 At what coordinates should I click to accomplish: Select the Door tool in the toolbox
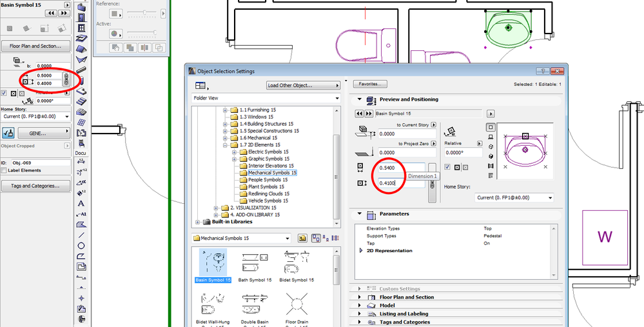[x=81, y=17]
